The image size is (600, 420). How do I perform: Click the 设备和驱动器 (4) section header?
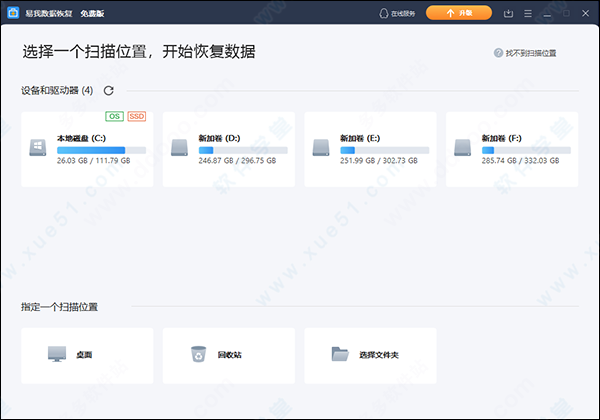tap(57, 91)
